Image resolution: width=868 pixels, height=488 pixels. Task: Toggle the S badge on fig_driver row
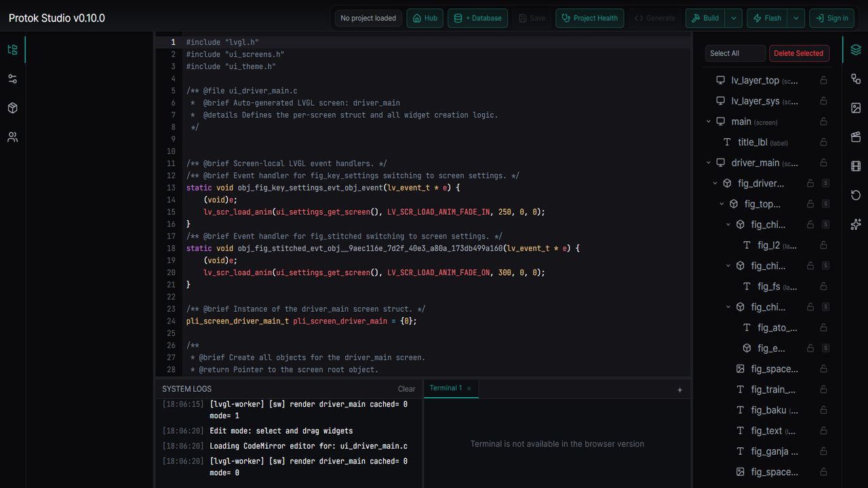[825, 183]
